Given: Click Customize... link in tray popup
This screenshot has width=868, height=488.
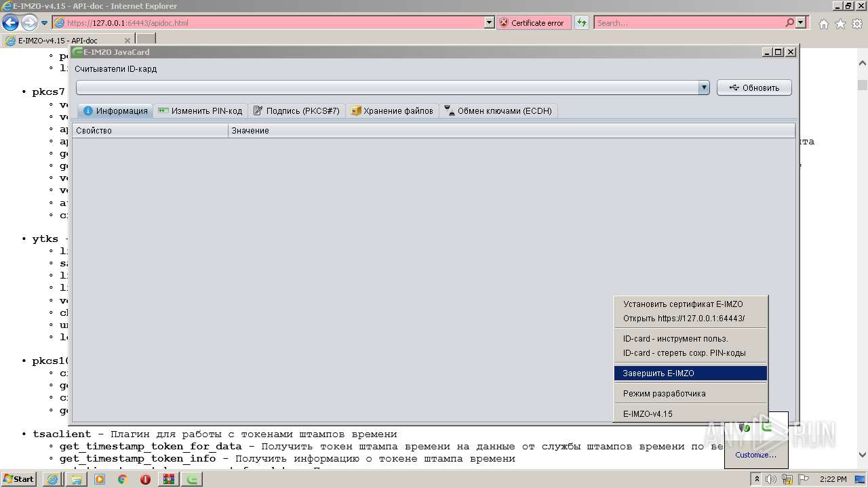Looking at the screenshot, I should (755, 455).
